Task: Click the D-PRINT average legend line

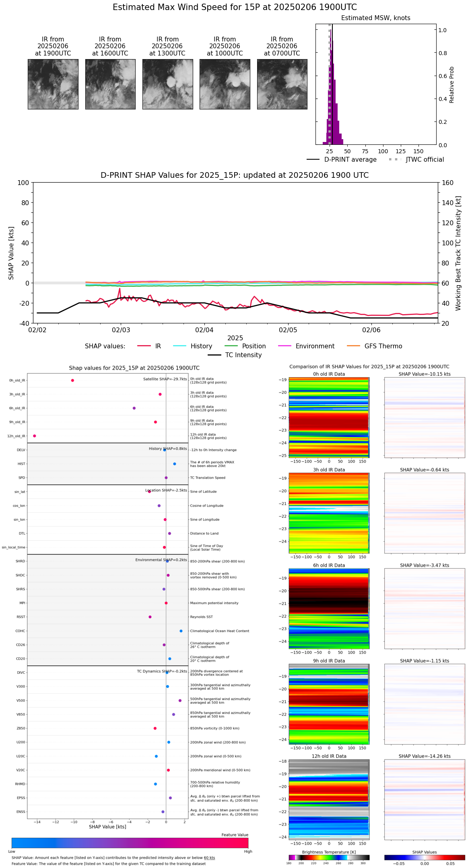Action: click(x=313, y=160)
